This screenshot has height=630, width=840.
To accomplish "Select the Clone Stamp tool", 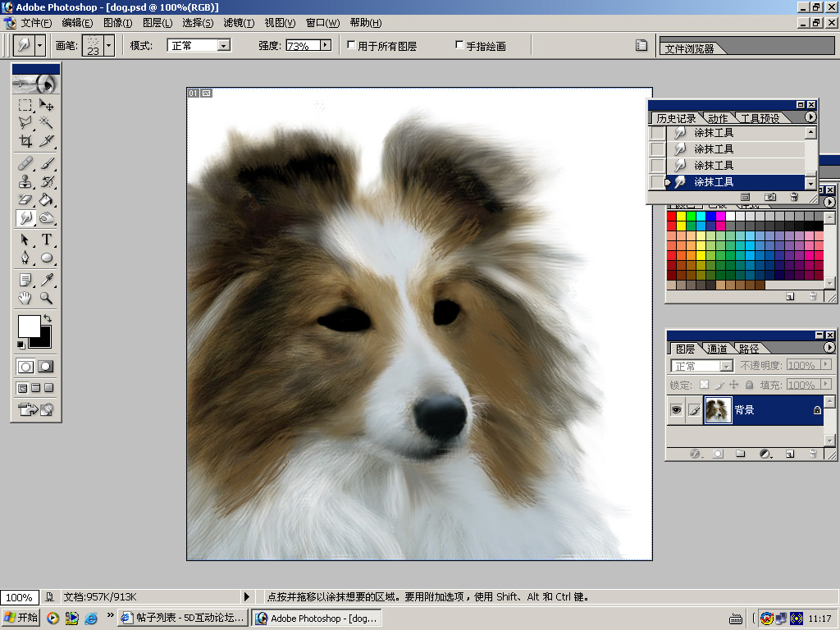I will [25, 181].
